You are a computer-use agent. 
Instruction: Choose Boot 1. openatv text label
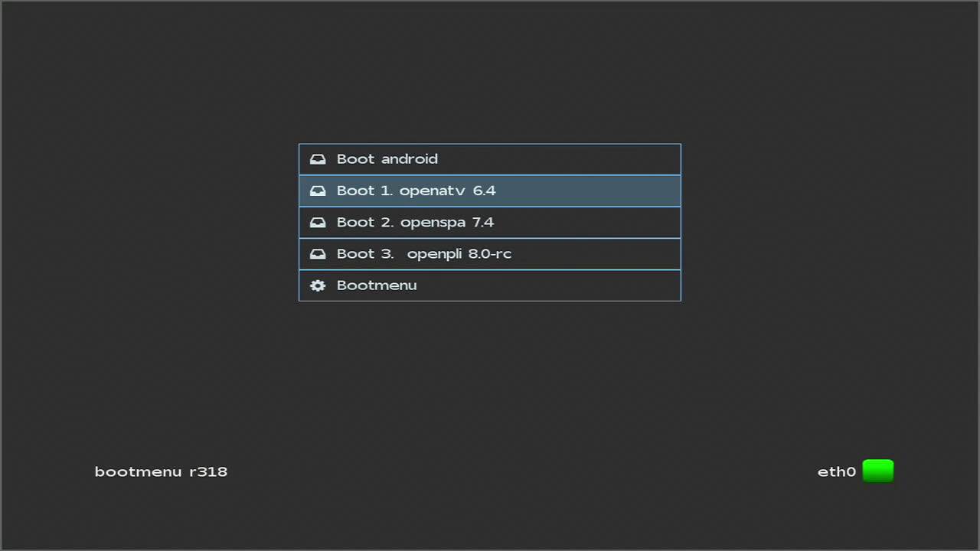pos(400,191)
